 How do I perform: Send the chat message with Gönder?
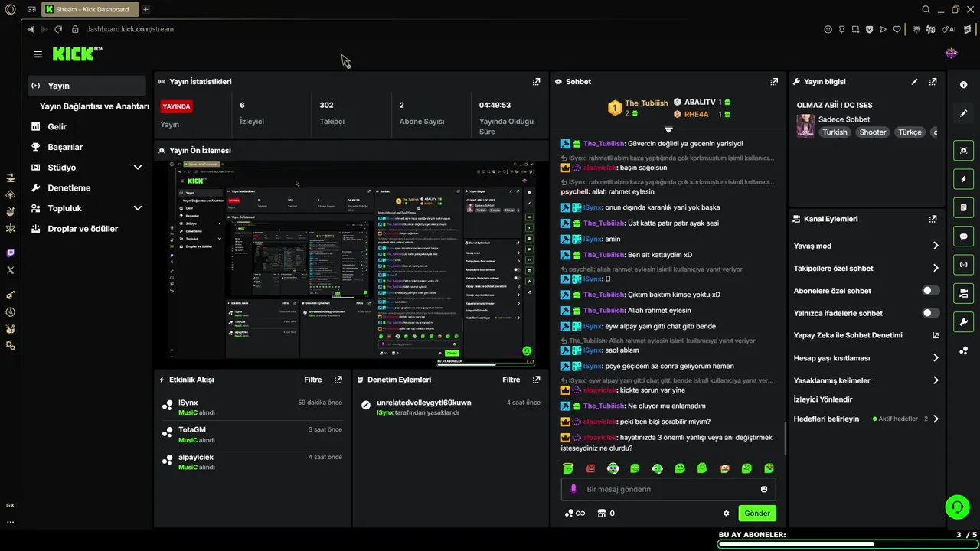coord(757,514)
